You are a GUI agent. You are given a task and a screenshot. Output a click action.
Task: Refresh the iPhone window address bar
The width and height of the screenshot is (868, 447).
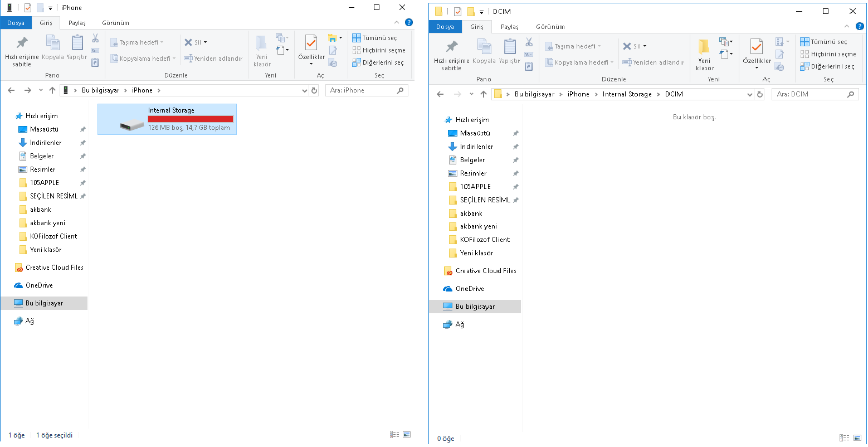(314, 90)
